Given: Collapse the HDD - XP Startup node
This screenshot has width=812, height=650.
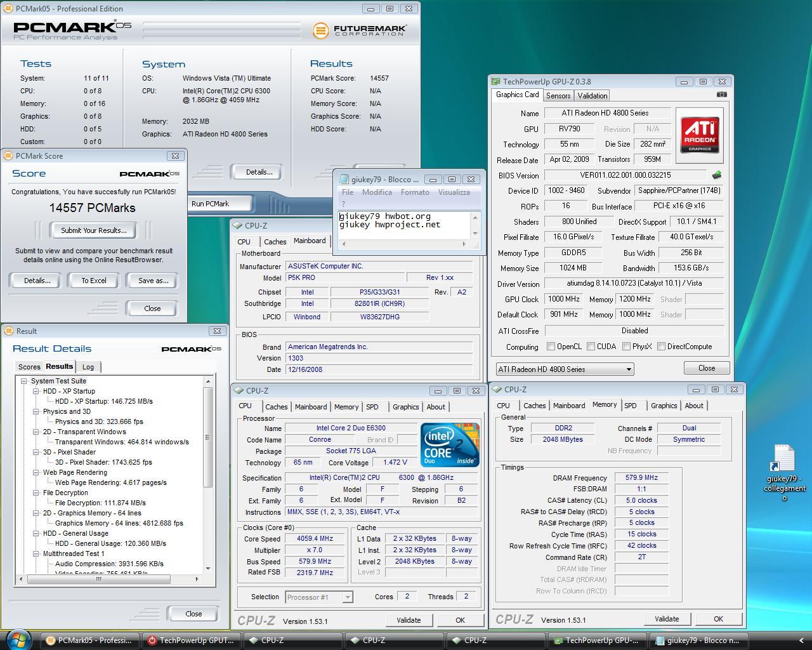Looking at the screenshot, I should [x=36, y=391].
